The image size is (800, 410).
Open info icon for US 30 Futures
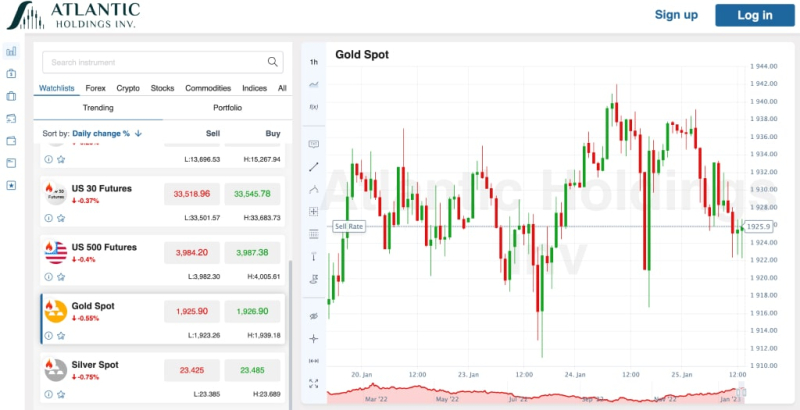click(x=48, y=218)
